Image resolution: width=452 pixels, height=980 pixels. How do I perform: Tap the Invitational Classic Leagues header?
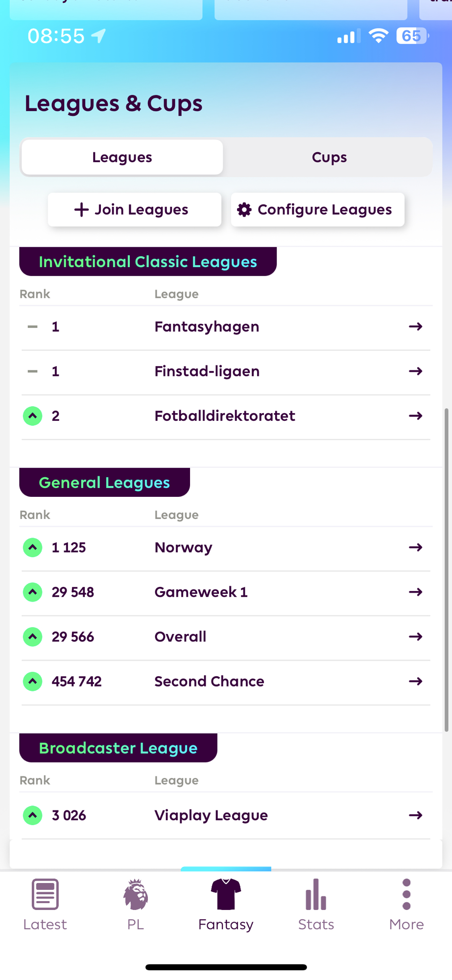tap(148, 262)
